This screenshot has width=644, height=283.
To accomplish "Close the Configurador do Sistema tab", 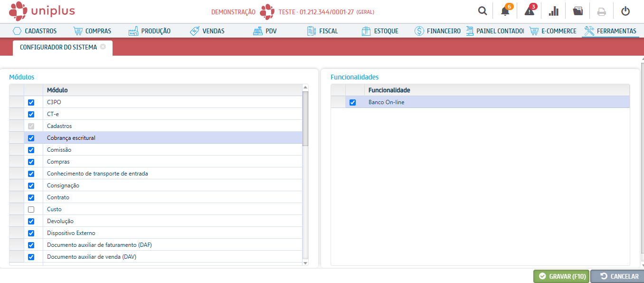I will 103,47.
